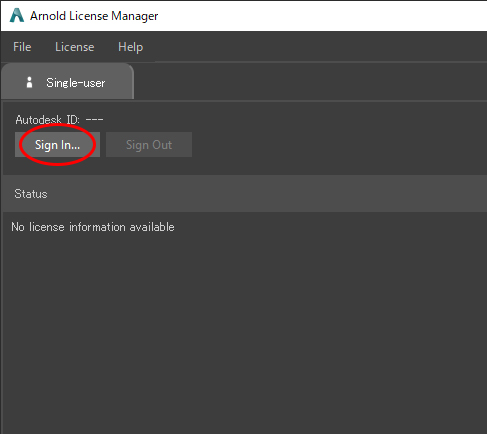The width and height of the screenshot is (487, 434).
Task: Switch to the Single-user tab
Action: pos(67,82)
